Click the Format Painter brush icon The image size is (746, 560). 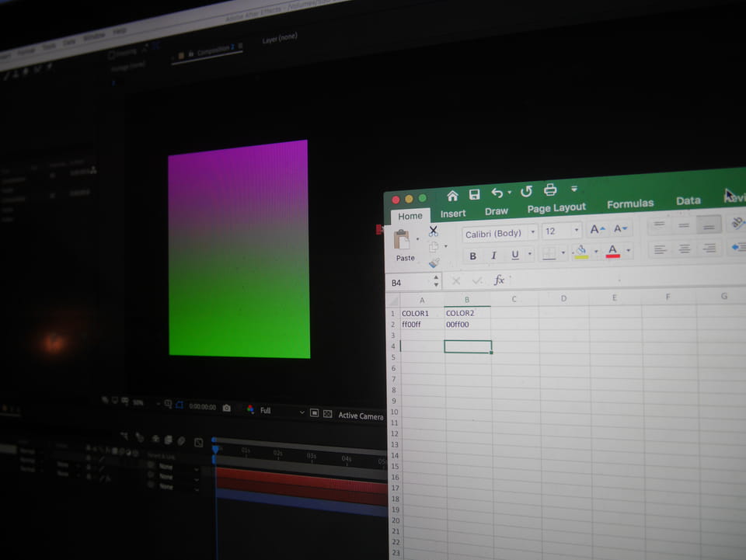[434, 263]
